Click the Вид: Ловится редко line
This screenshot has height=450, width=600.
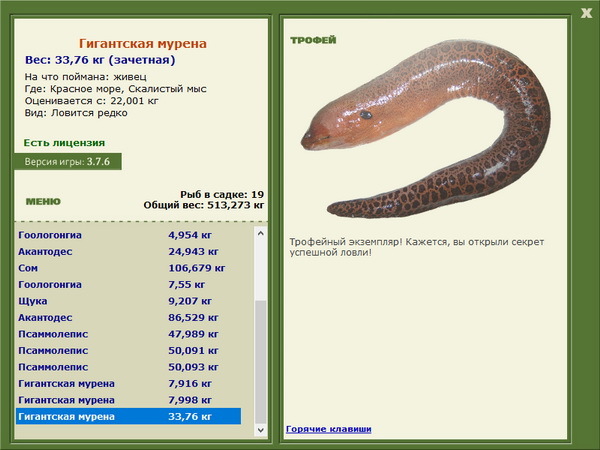[x=76, y=113]
